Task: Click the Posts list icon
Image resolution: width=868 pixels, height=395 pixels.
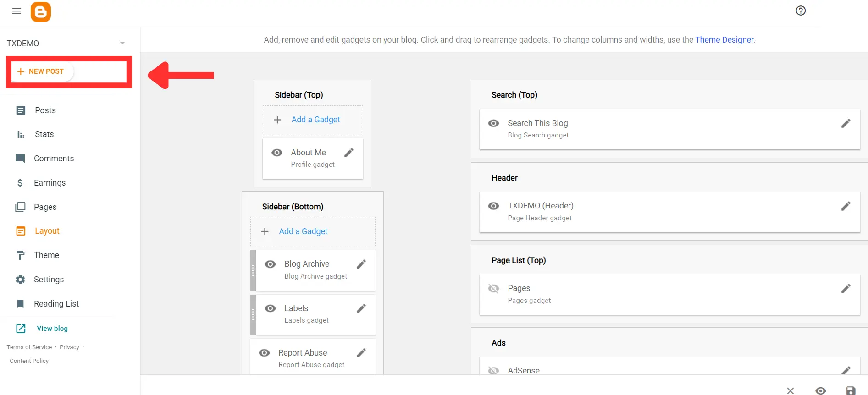Action: coord(21,110)
